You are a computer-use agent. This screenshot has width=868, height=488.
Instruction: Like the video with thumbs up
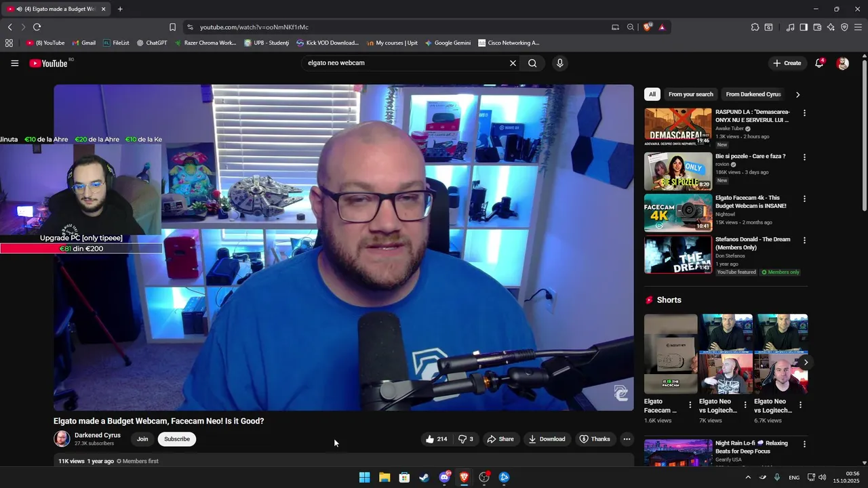pyautogui.click(x=436, y=439)
